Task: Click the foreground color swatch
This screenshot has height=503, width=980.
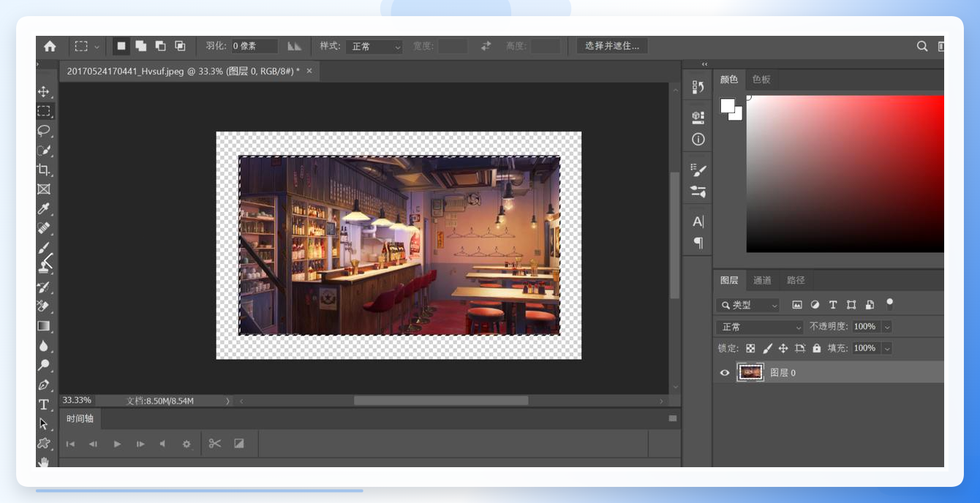Action: pyautogui.click(x=728, y=106)
